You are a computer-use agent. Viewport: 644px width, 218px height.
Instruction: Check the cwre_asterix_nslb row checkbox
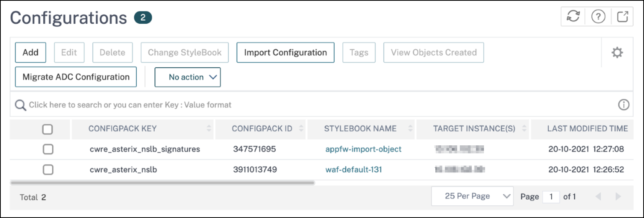48,169
